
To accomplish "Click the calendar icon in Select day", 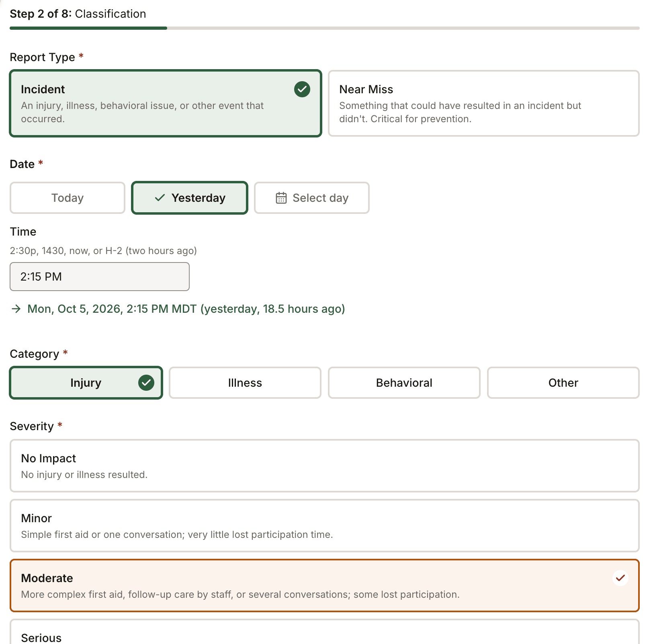I will 281,198.
